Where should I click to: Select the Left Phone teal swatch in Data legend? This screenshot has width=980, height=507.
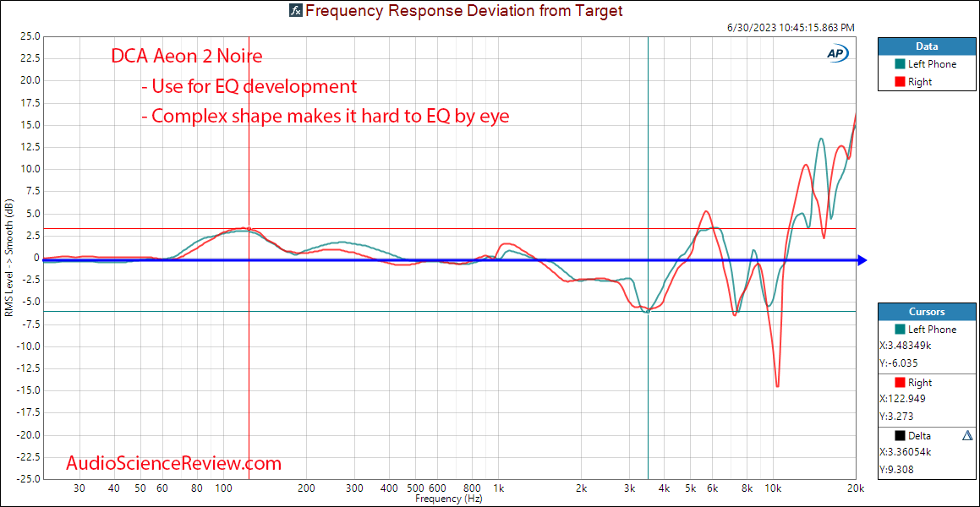point(900,63)
